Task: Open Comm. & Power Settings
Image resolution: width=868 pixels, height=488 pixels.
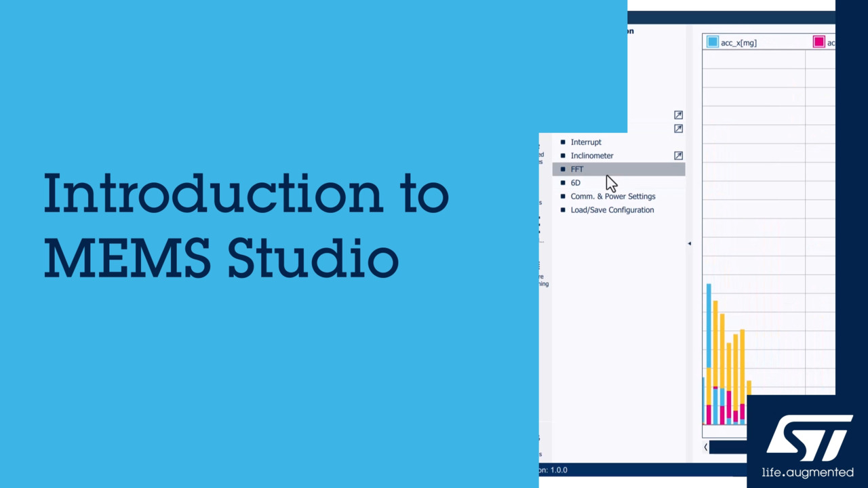Action: click(x=613, y=197)
